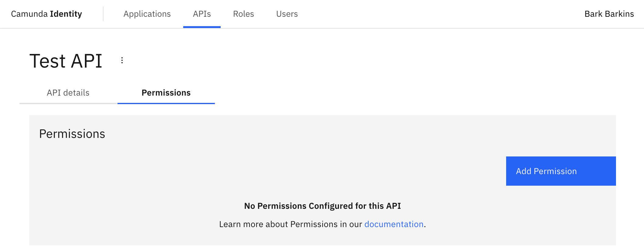Screen dimensions: 644x249
Task: Click the Test API heading
Action: (65, 61)
